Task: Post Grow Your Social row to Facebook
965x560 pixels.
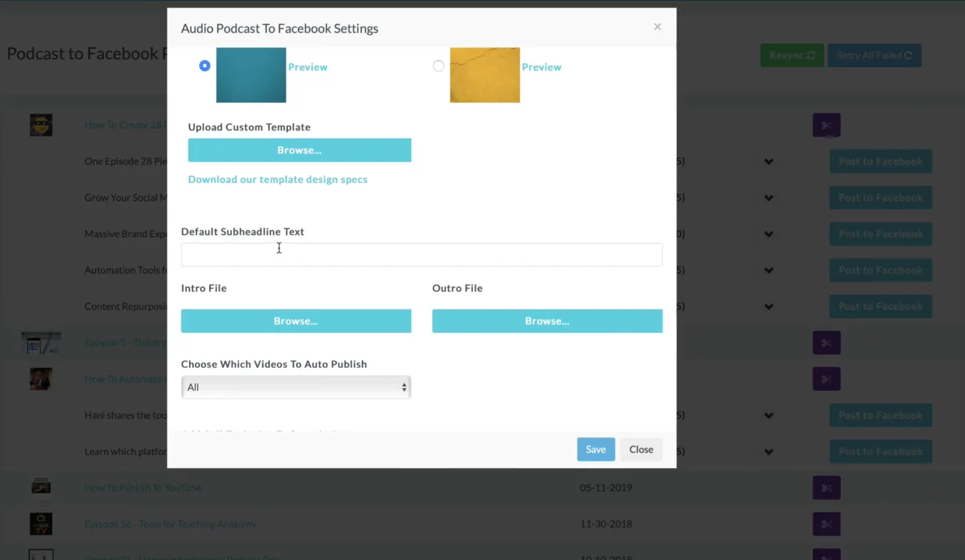Action: click(x=880, y=198)
